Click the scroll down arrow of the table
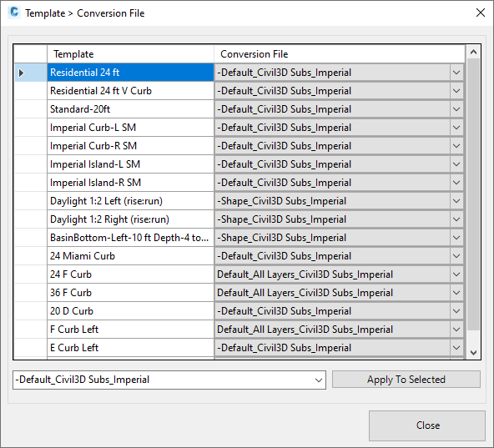The image size is (494, 448). [473, 353]
